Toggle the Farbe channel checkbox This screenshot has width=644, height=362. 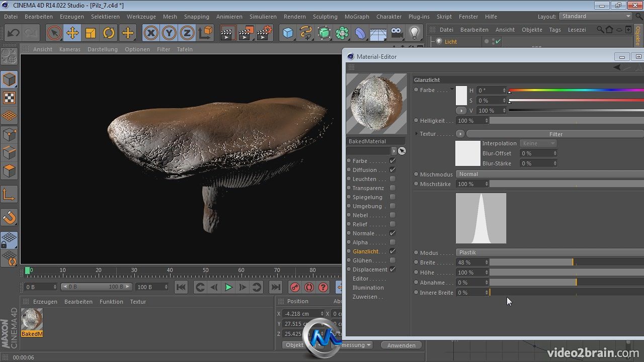(392, 161)
